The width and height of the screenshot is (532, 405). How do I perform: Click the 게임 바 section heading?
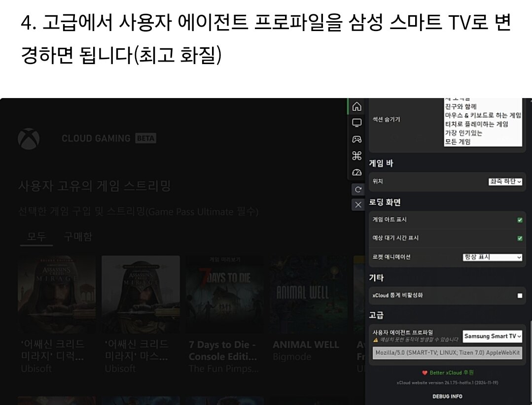381,164
